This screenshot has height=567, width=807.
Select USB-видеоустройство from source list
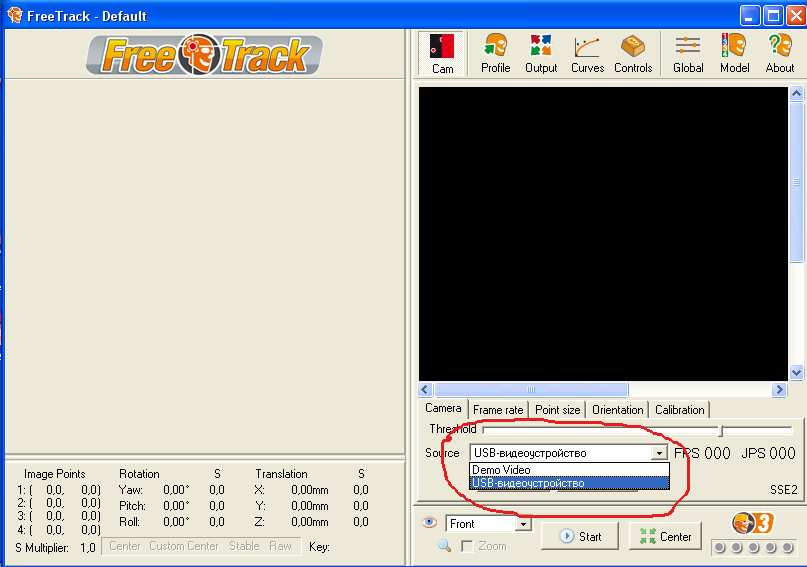(x=569, y=483)
